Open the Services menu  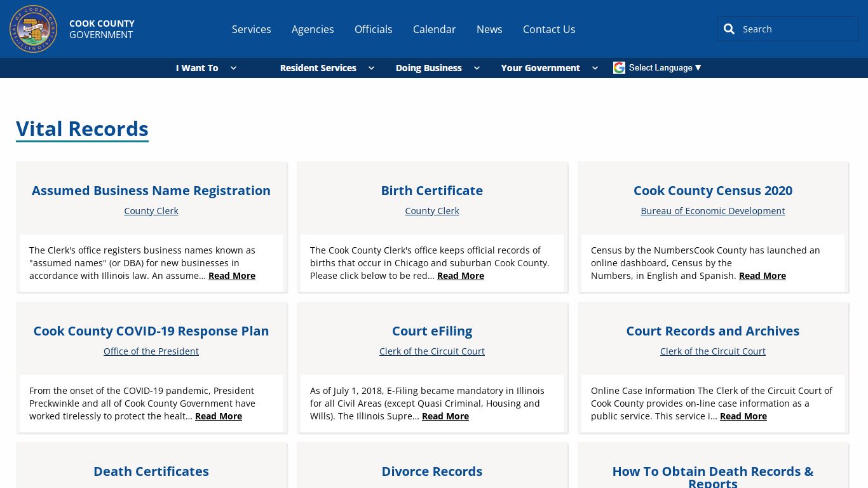(251, 29)
